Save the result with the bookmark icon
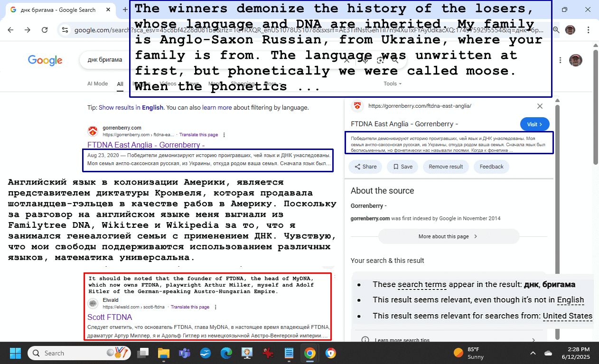The image size is (599, 364). [402, 167]
